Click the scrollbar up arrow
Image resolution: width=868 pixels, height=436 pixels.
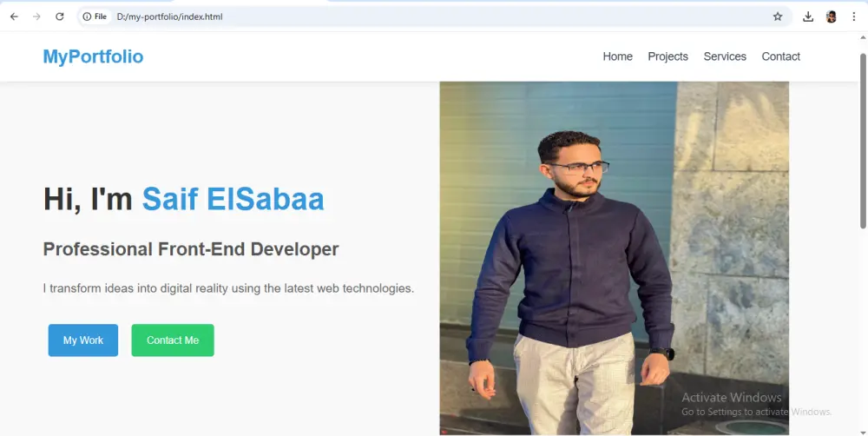(x=863, y=37)
